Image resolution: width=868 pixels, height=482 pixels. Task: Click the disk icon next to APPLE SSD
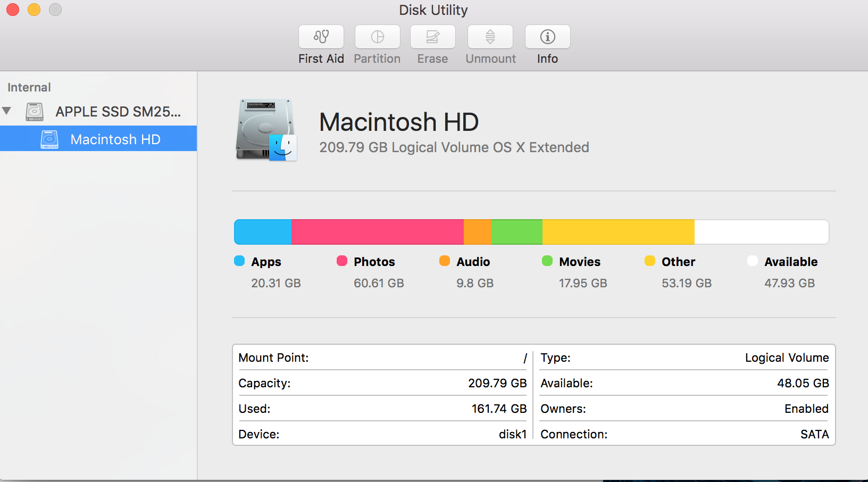point(34,111)
